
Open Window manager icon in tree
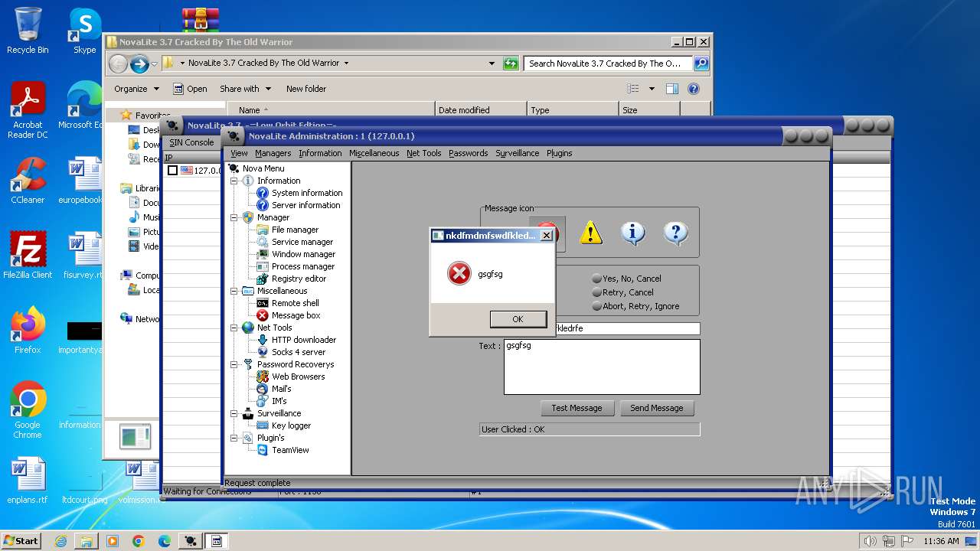[x=263, y=254]
